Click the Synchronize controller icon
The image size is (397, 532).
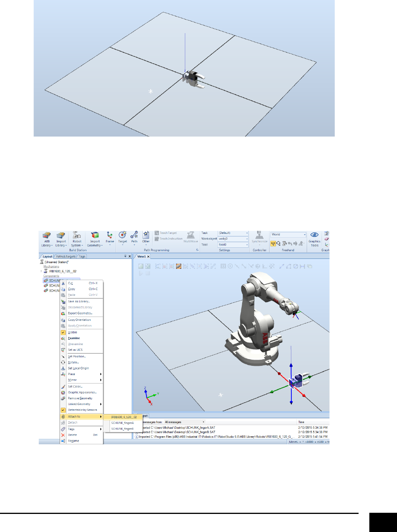[259, 235]
